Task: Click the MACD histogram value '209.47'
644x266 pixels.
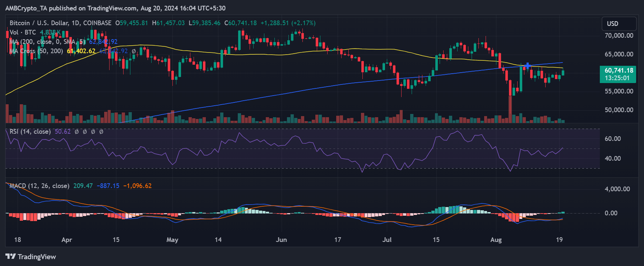Action: (x=83, y=186)
